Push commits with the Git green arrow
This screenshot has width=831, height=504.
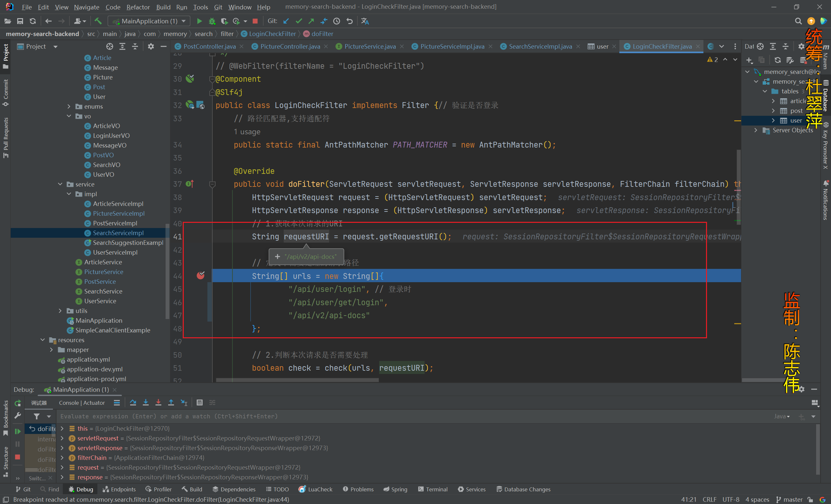point(311,21)
